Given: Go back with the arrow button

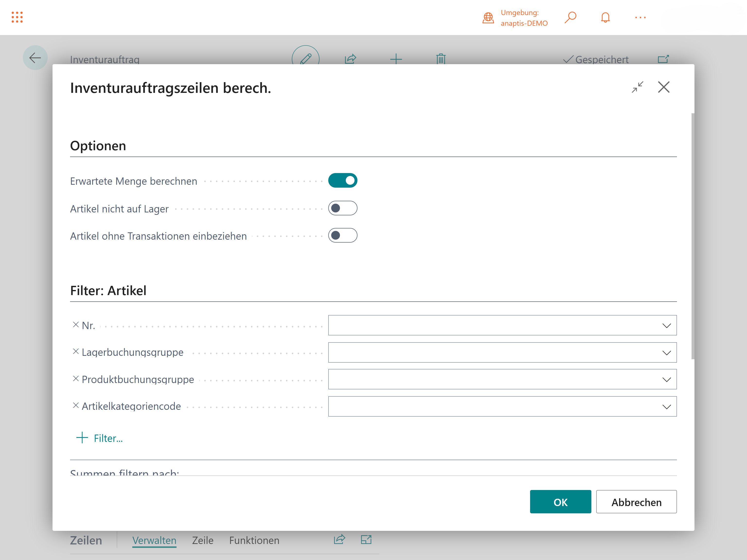Looking at the screenshot, I should [35, 58].
